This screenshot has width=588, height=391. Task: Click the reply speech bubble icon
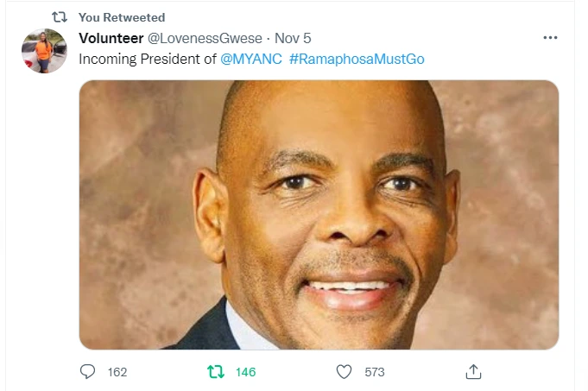87,371
